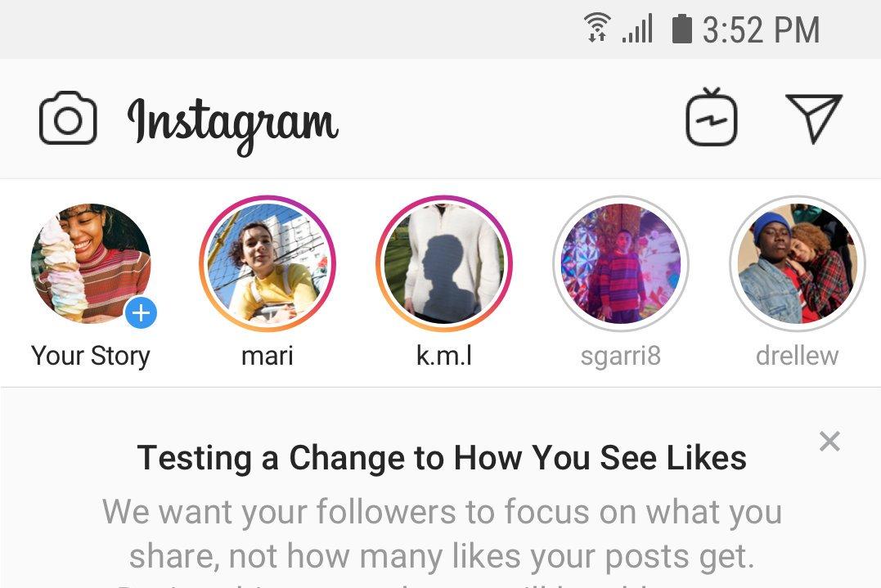
Task: Tap the "k.m.l" username label
Action: tap(444, 356)
